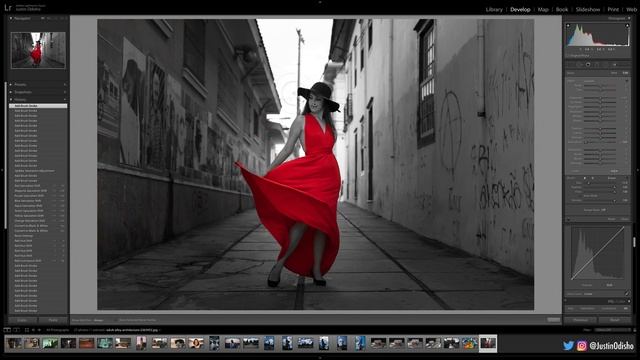Collapse the filmstrip using bottom edge arrow
640x360 pixels.
320,358
